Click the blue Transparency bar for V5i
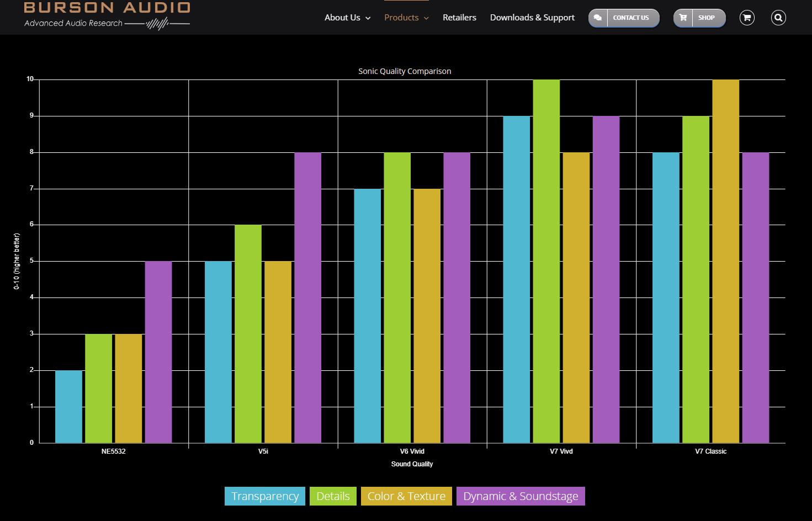 pyautogui.click(x=218, y=352)
